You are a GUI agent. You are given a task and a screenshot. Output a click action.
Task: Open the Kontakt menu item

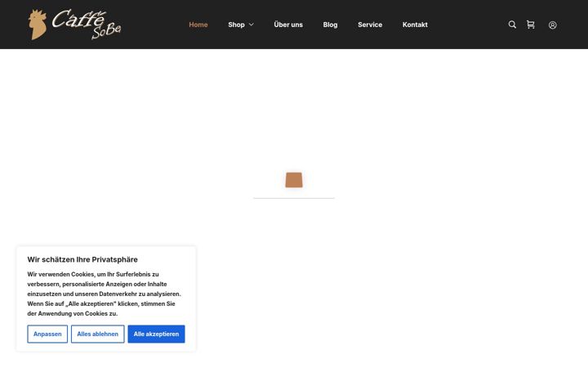point(415,25)
